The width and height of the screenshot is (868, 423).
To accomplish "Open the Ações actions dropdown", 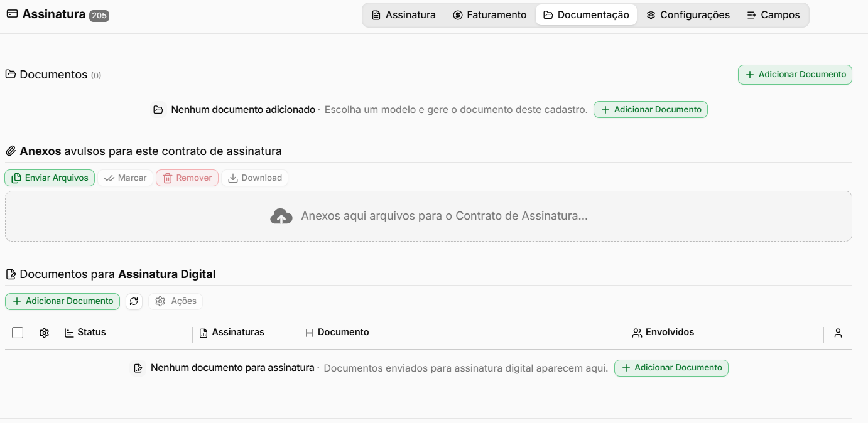I will [x=176, y=301].
